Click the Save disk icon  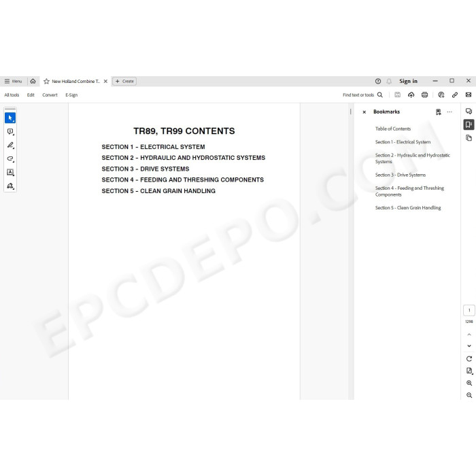(x=397, y=95)
